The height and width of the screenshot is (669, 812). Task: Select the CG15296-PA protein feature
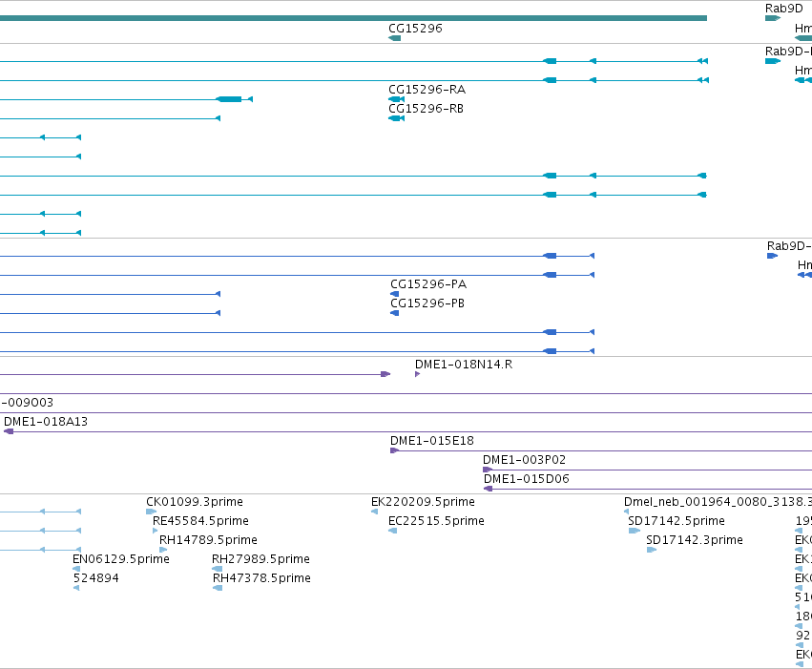[395, 294]
